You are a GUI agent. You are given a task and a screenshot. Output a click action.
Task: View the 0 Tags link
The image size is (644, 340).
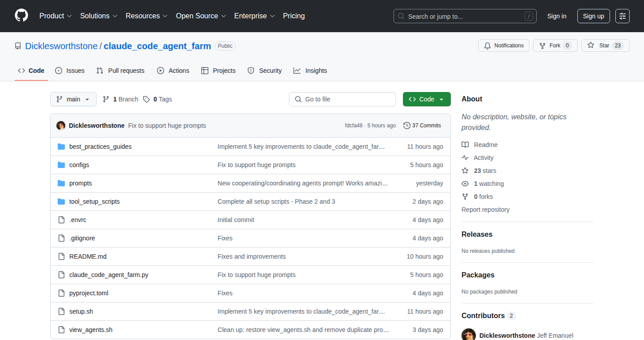click(x=157, y=99)
